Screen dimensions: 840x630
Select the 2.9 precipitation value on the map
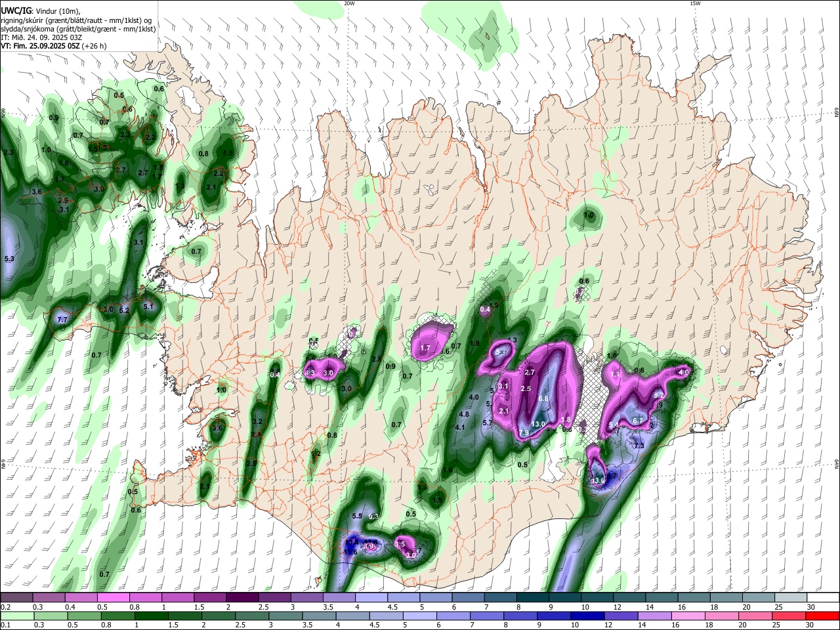(63, 200)
